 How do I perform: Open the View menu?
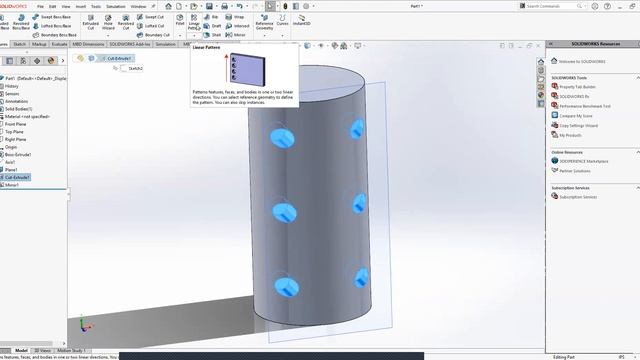tap(66, 7)
